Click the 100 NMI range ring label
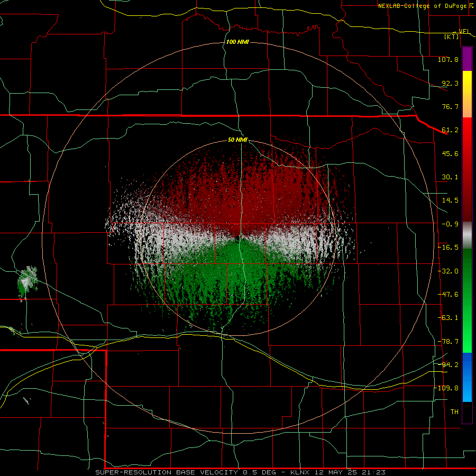The image size is (476, 476). click(x=237, y=42)
